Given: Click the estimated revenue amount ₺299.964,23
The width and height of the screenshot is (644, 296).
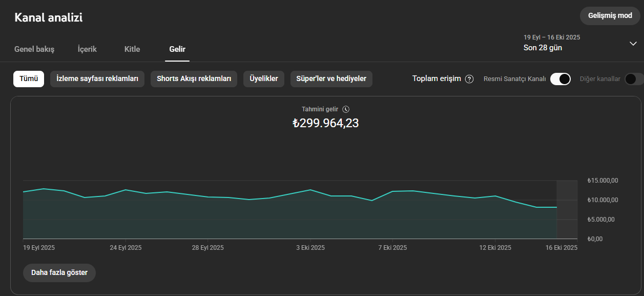Looking at the screenshot, I should coord(326,123).
